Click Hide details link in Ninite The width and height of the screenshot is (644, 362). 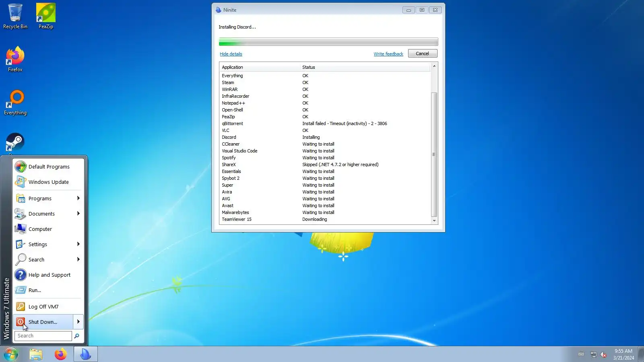point(231,54)
